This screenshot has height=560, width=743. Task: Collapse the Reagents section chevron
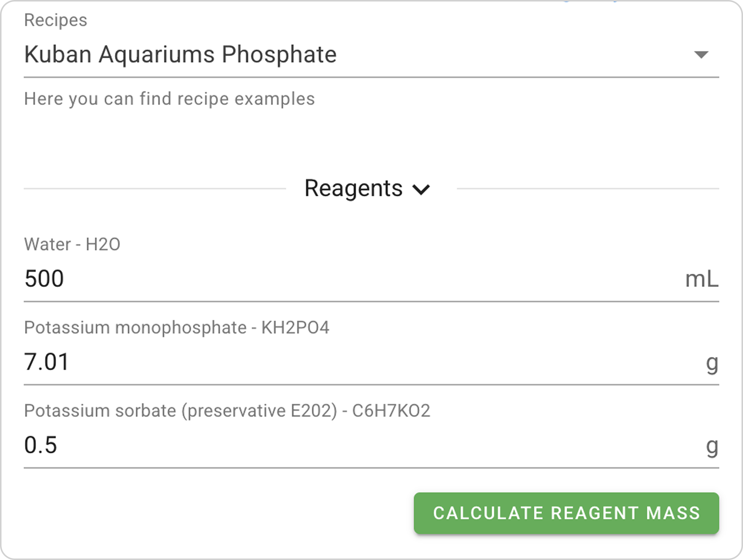[x=421, y=189]
